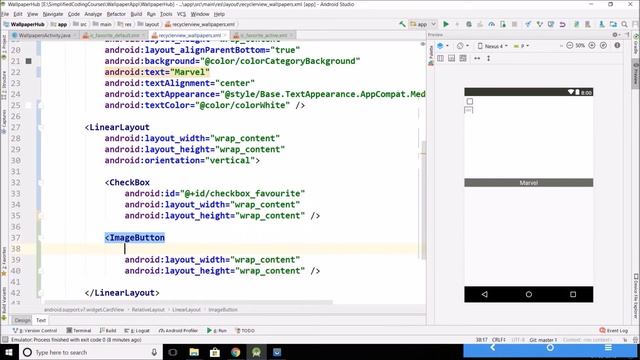640x360 pixels.
Task: Click LinearLayout in bottom XML breadcrumb
Action: (x=186, y=310)
